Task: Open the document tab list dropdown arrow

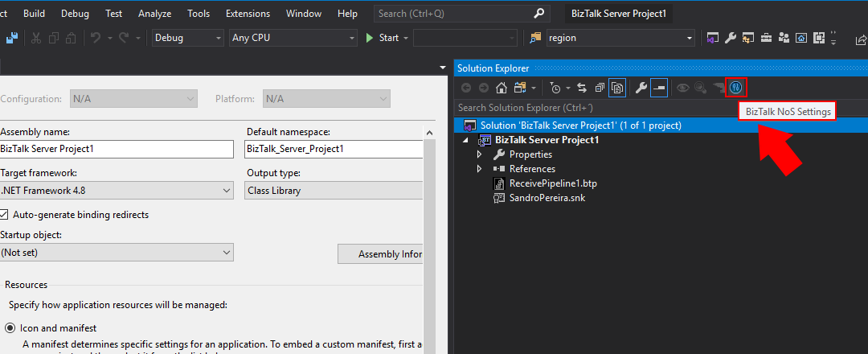Action: (442, 68)
